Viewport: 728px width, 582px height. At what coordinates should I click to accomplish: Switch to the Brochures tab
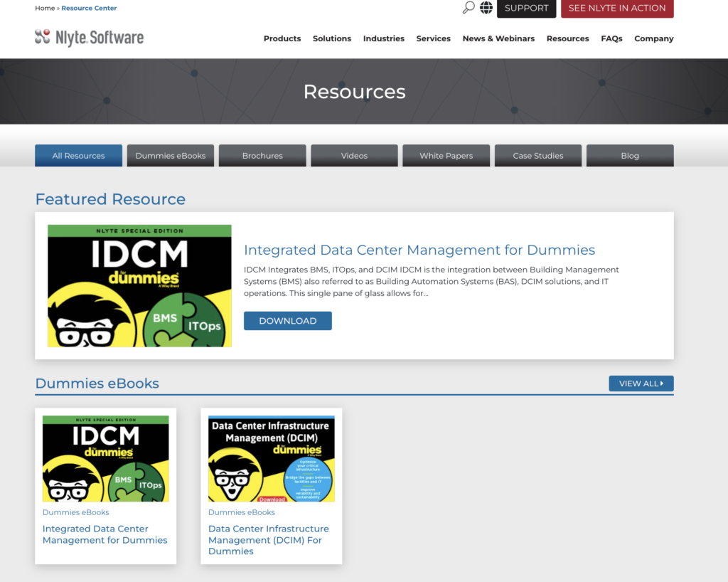[x=262, y=156]
